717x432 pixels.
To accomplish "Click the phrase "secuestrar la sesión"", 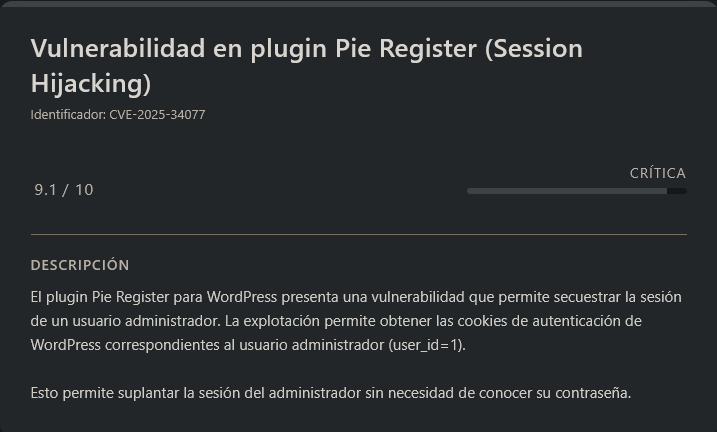I will coord(614,297).
